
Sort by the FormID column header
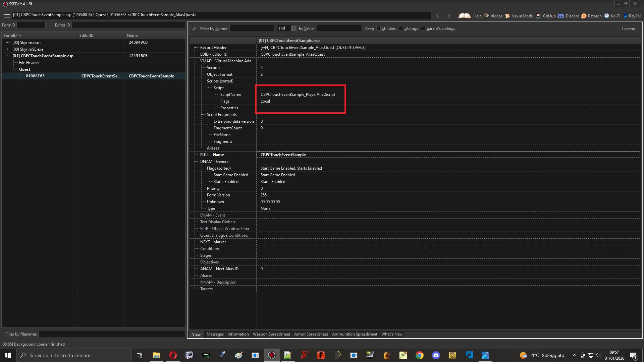coord(39,35)
